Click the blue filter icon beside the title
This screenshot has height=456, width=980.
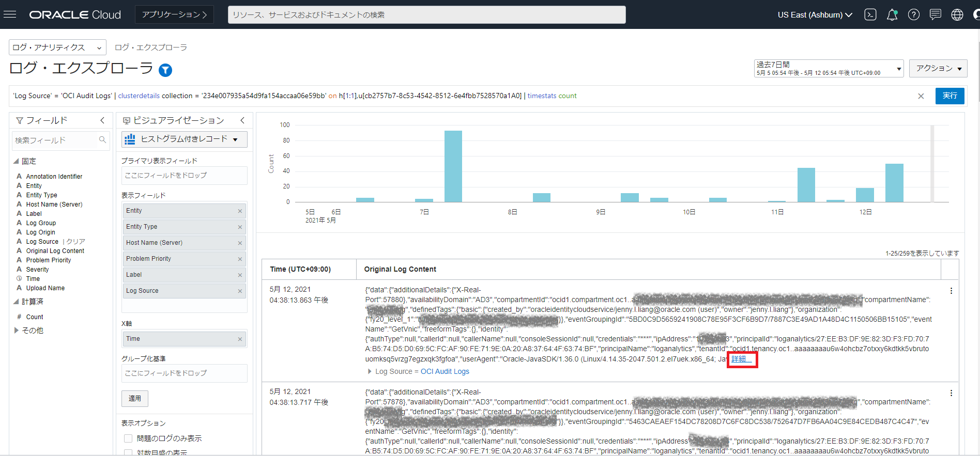point(165,70)
